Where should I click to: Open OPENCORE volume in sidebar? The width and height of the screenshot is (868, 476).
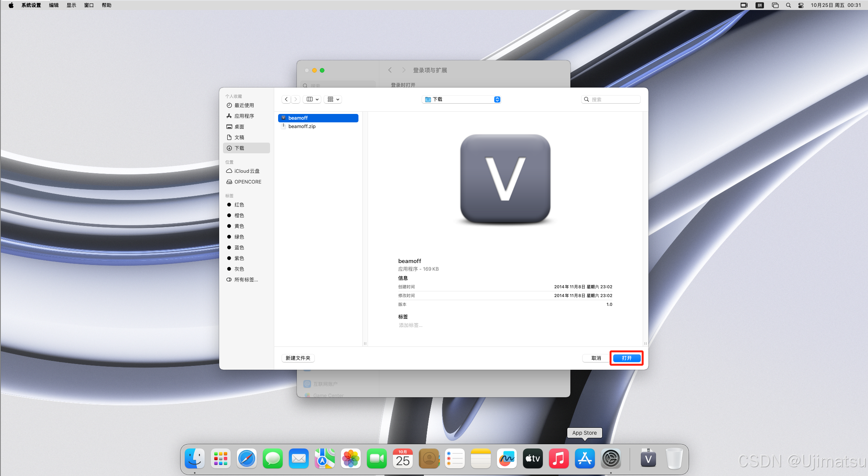click(246, 182)
